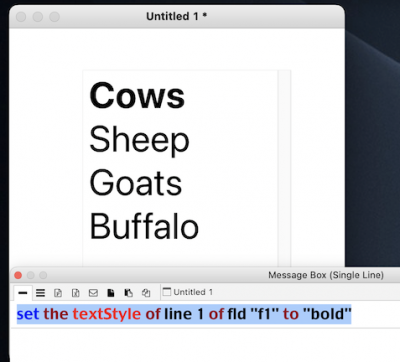This screenshot has width=400, height=362.
Task: Focus the 'Untitled 1 *' stack title bar
Action: click(177, 16)
